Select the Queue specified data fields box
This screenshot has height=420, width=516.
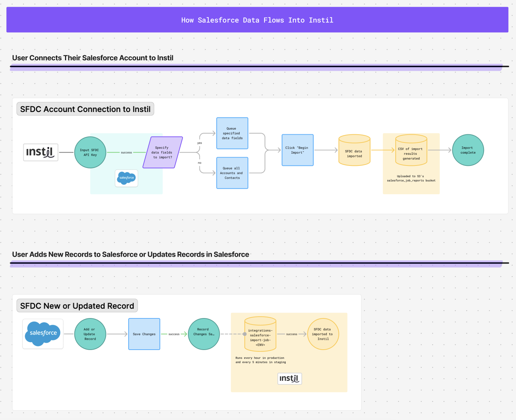pyautogui.click(x=232, y=133)
